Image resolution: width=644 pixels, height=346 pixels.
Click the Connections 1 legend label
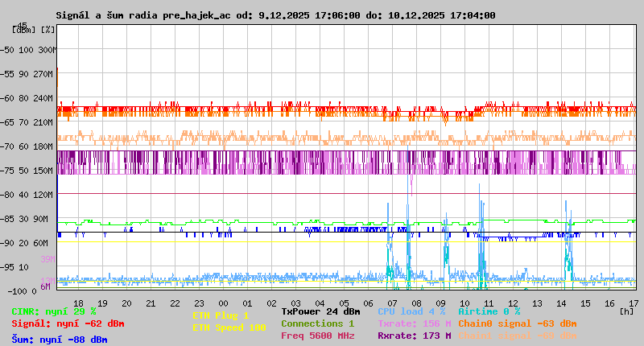click(317, 323)
